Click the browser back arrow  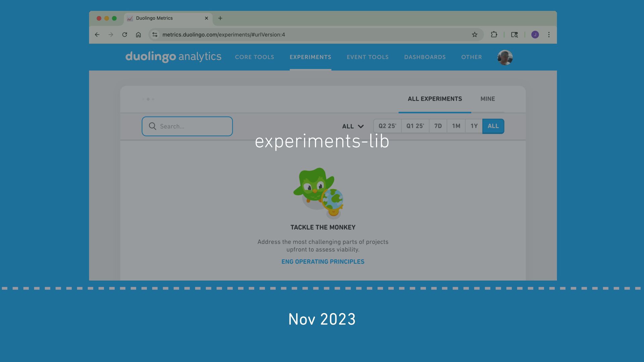[97, 35]
